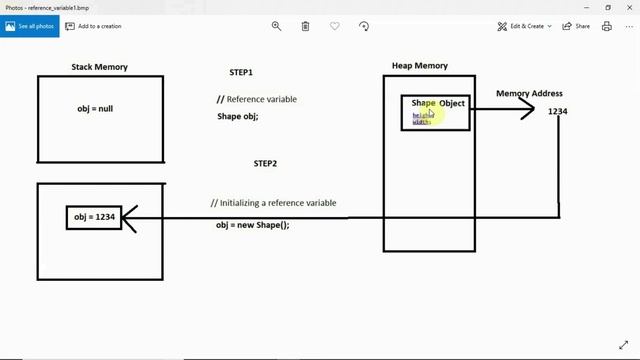Add photo to favorites heart icon
The image size is (640, 360).
[x=335, y=26]
